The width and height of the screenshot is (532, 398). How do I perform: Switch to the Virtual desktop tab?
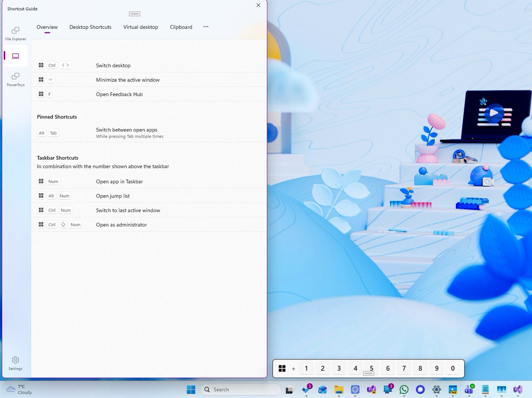click(x=141, y=27)
